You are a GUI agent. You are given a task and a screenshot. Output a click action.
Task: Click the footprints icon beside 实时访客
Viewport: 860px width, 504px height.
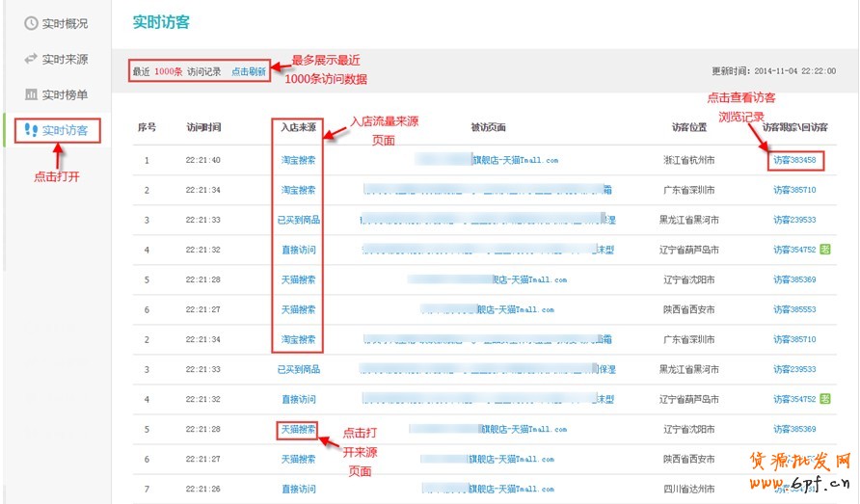click(31, 130)
